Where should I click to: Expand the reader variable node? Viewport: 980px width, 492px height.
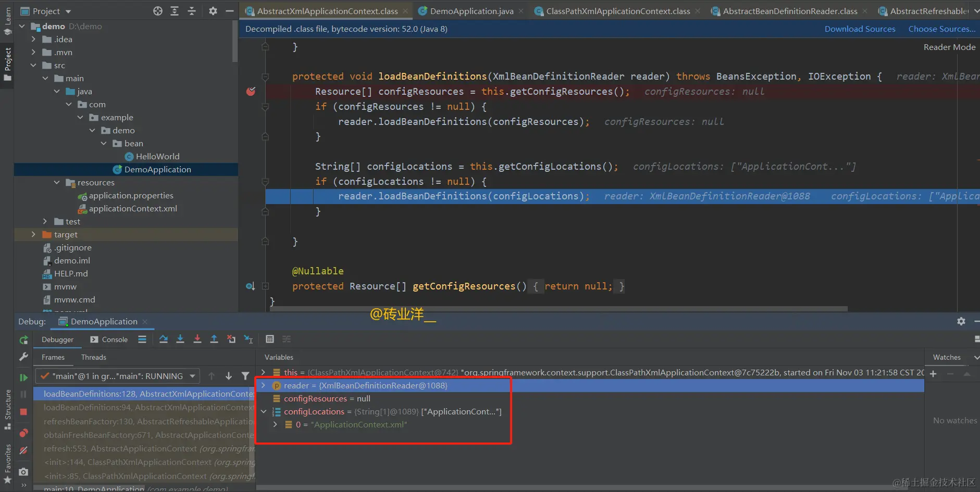263,385
